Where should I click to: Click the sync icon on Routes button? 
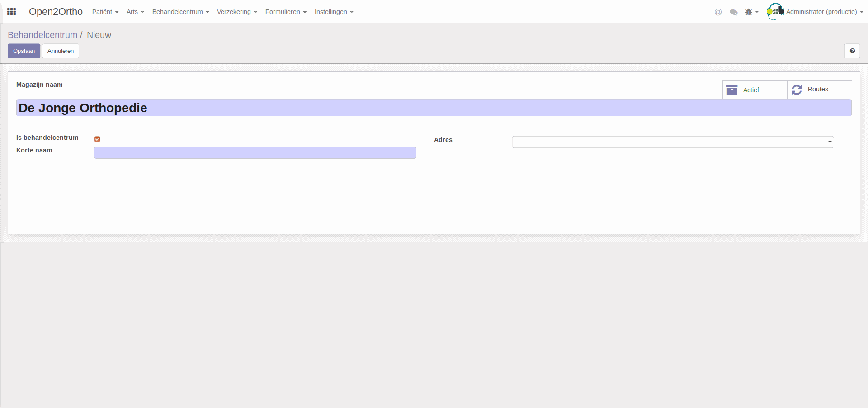pos(797,90)
